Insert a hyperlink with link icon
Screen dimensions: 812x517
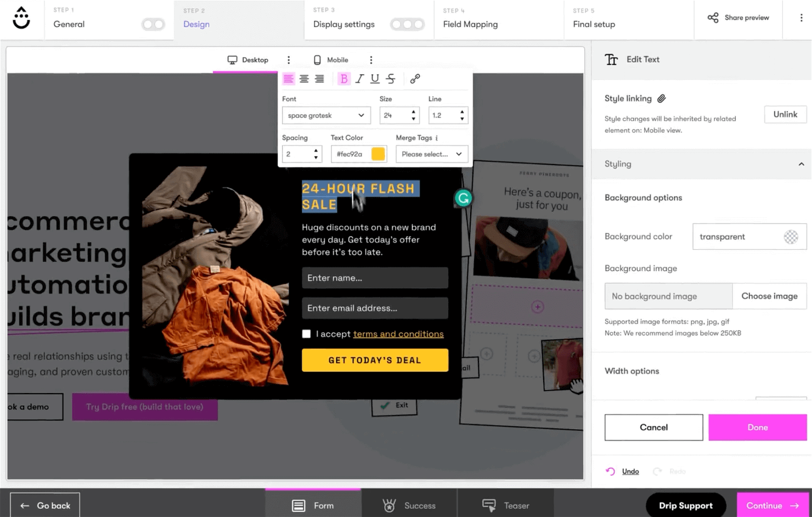point(415,79)
